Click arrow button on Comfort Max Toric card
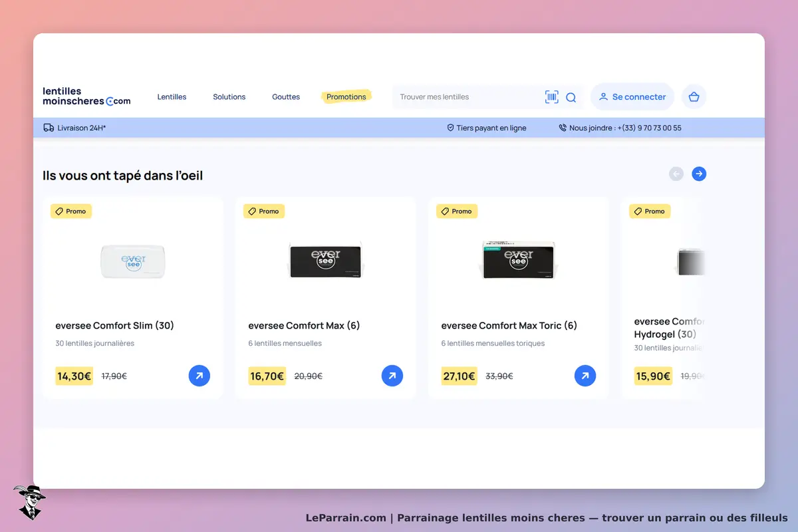 point(585,376)
